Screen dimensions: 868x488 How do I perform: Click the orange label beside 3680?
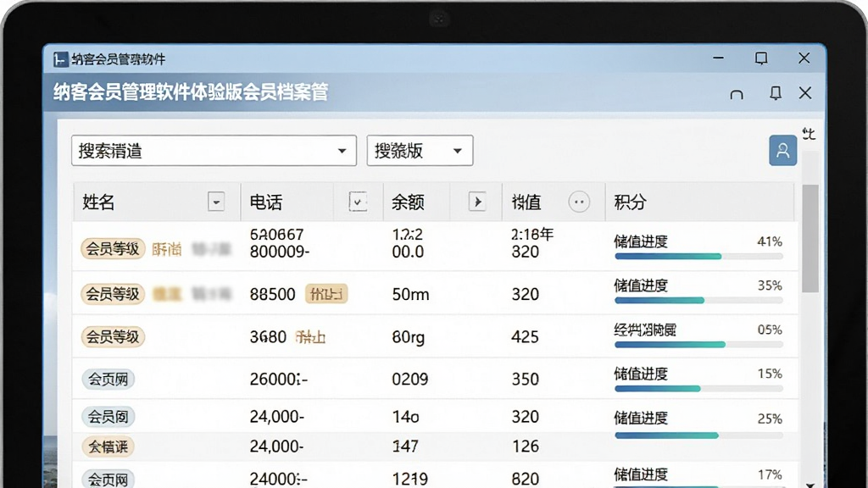[310, 336]
